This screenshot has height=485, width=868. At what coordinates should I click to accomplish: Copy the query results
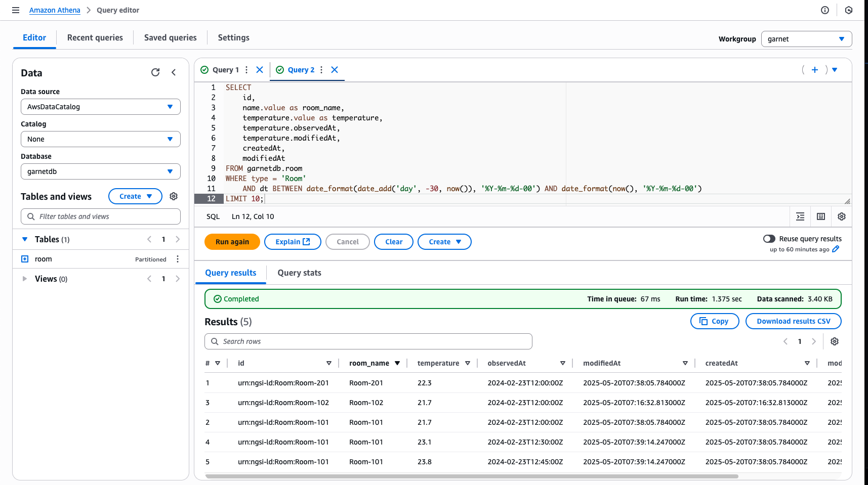tap(715, 321)
